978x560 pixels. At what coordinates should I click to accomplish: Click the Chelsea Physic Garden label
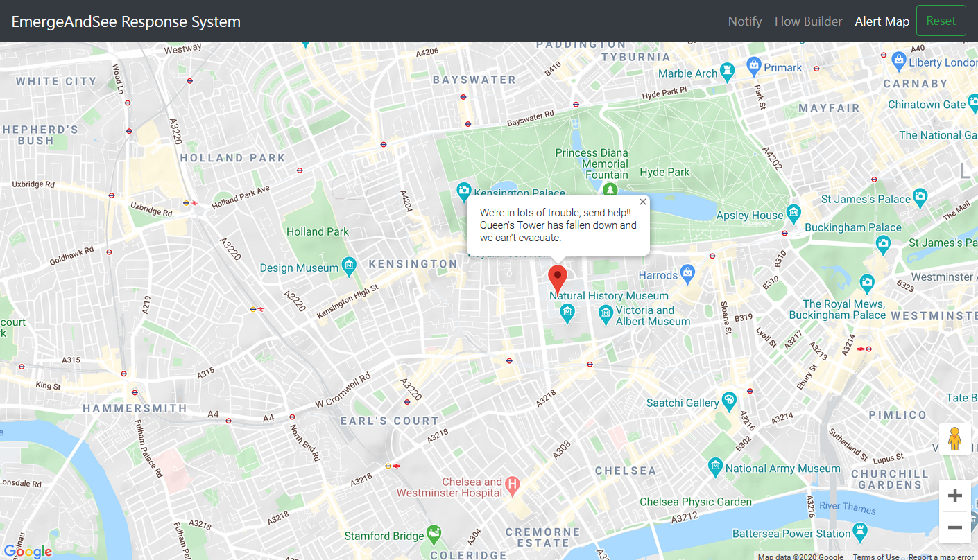tap(696, 502)
